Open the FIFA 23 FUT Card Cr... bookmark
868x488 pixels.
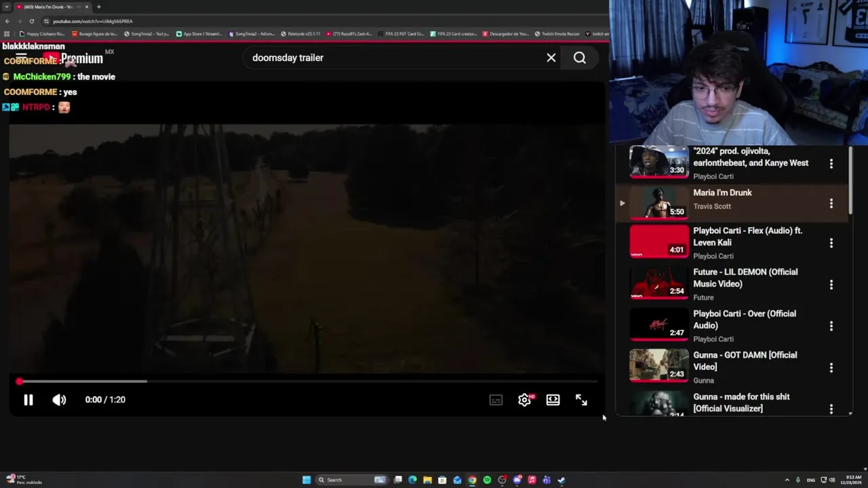[401, 34]
